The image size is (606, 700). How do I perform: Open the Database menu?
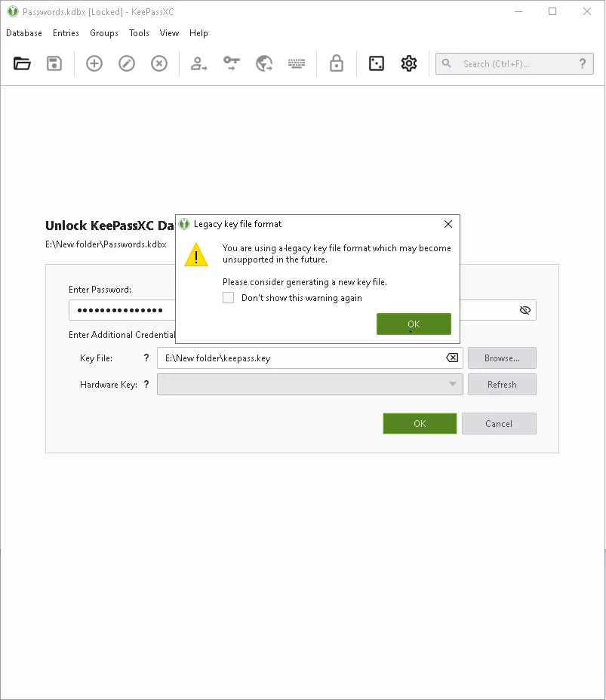click(24, 33)
